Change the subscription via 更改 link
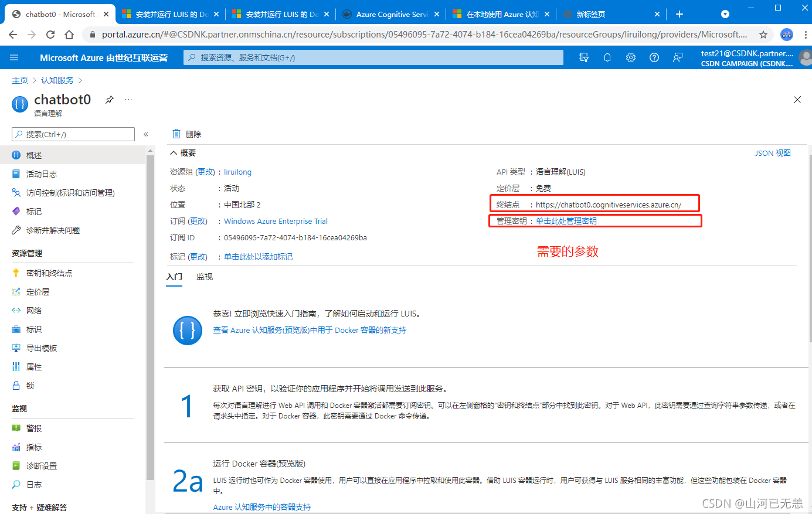The image size is (812, 514). pos(198,221)
